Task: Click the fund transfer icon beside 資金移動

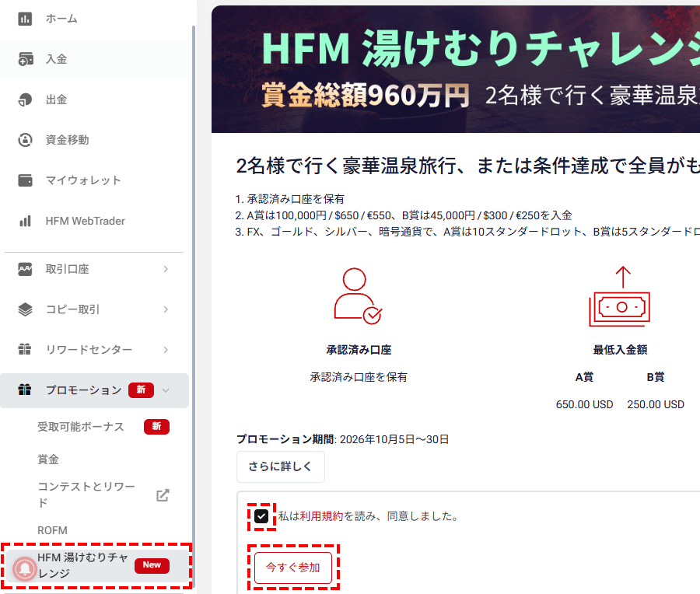Action: [25, 140]
